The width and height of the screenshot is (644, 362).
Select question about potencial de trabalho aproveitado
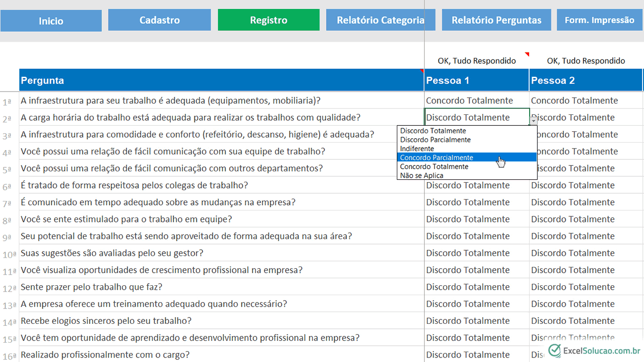(221, 236)
